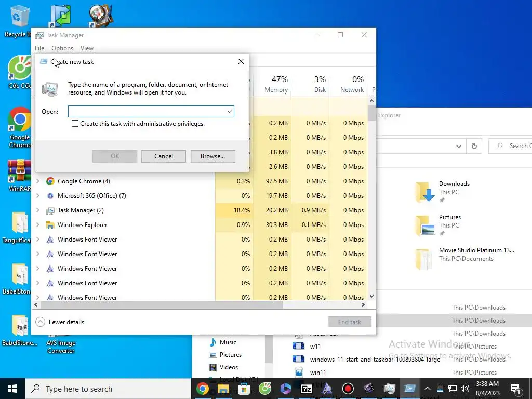Click the 7-Zip taskbar icon
Viewport: 532px width, 399px height.
pos(306,389)
